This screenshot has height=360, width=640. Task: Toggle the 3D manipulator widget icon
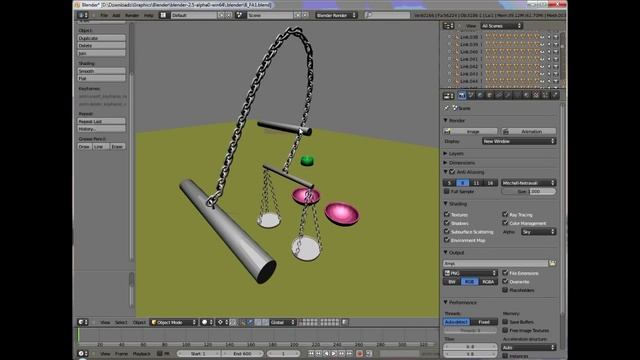[x=242, y=322]
